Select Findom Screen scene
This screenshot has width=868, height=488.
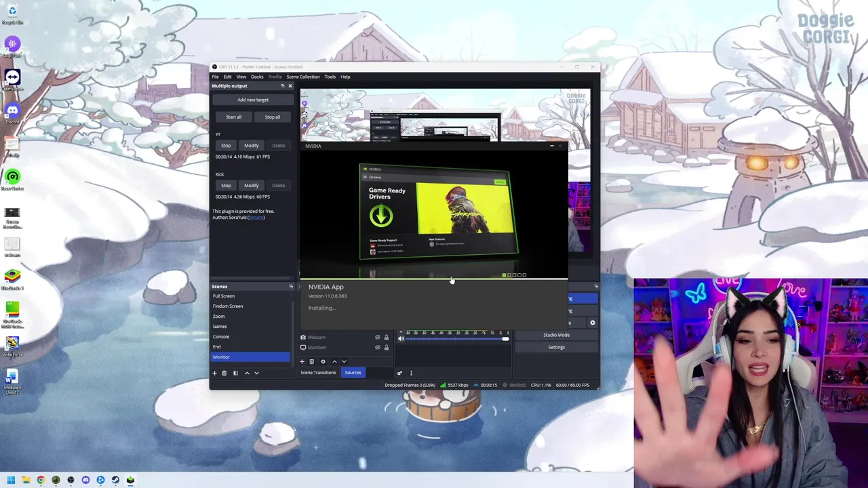click(250, 306)
